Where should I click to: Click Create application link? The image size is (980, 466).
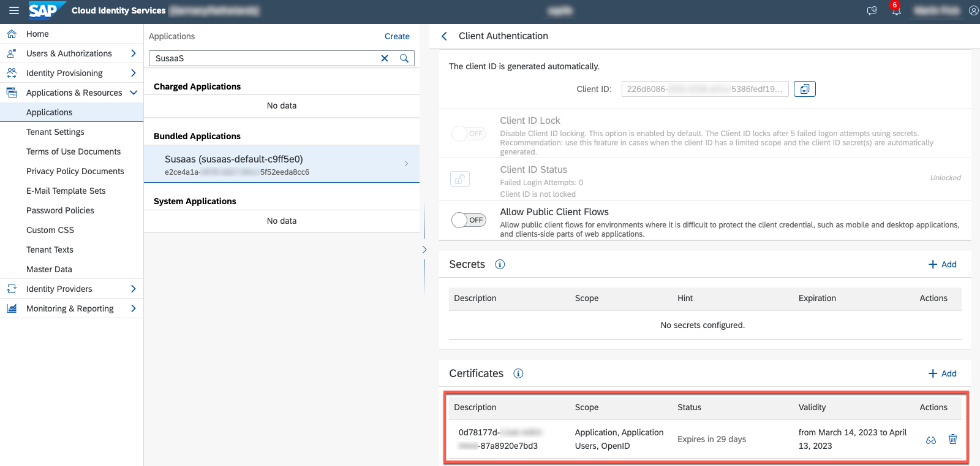(397, 36)
